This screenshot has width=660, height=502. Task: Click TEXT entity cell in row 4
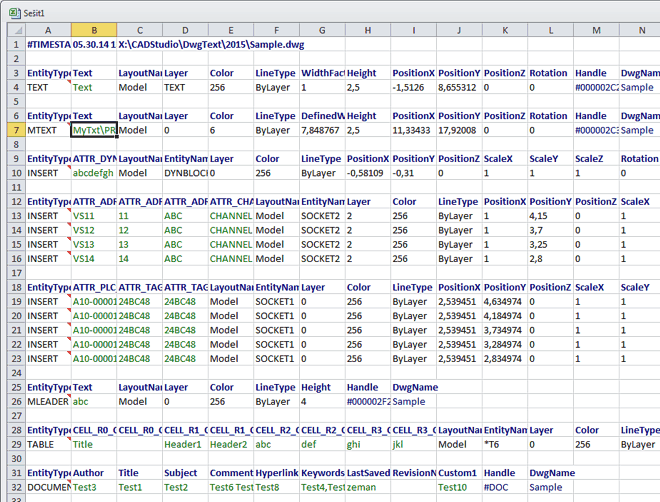click(48, 87)
